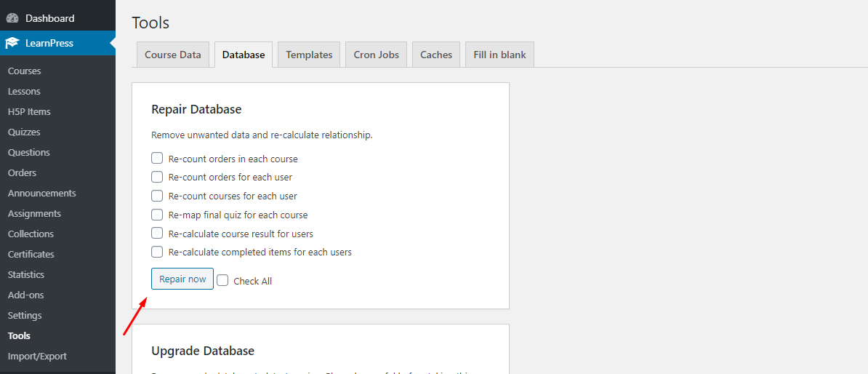868x374 pixels.
Task: Select the Caches tab
Action: click(x=436, y=55)
